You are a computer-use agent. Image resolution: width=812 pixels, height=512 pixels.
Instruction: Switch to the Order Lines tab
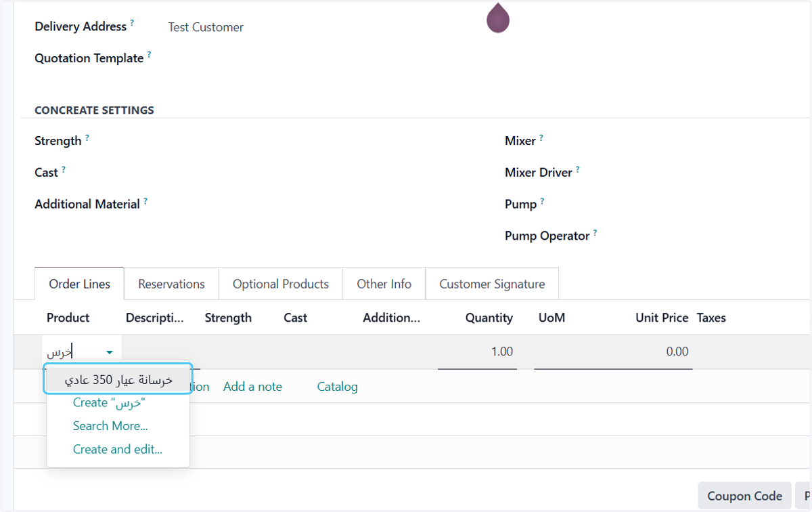point(79,284)
